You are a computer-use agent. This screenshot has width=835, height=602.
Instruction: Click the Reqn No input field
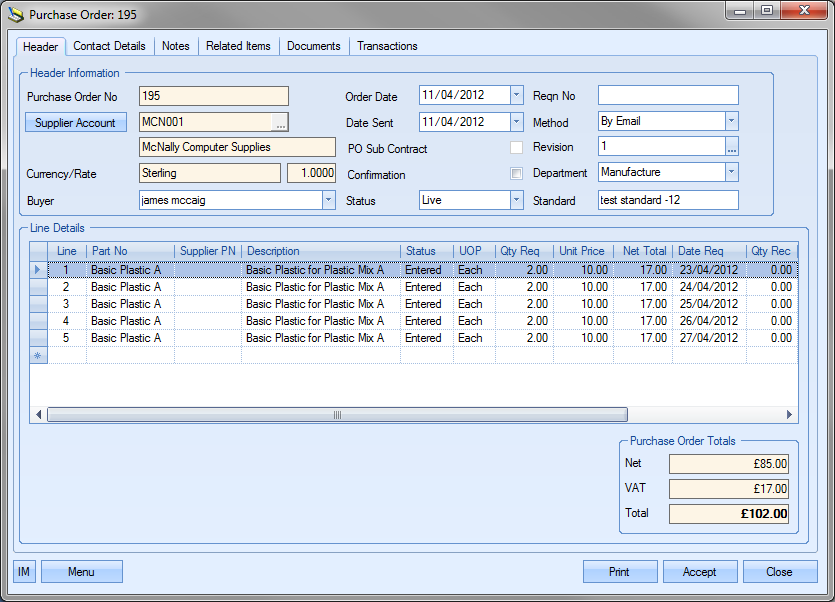tap(668, 96)
